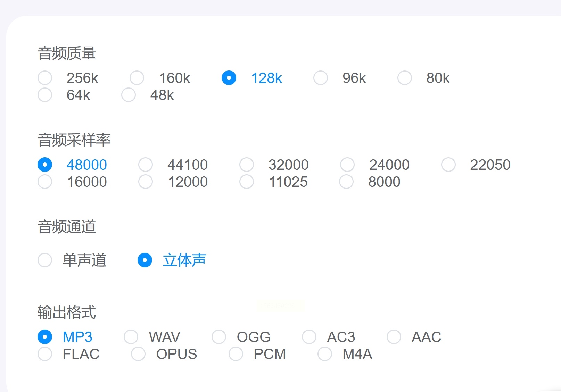Set output format to OGG

[219, 337]
